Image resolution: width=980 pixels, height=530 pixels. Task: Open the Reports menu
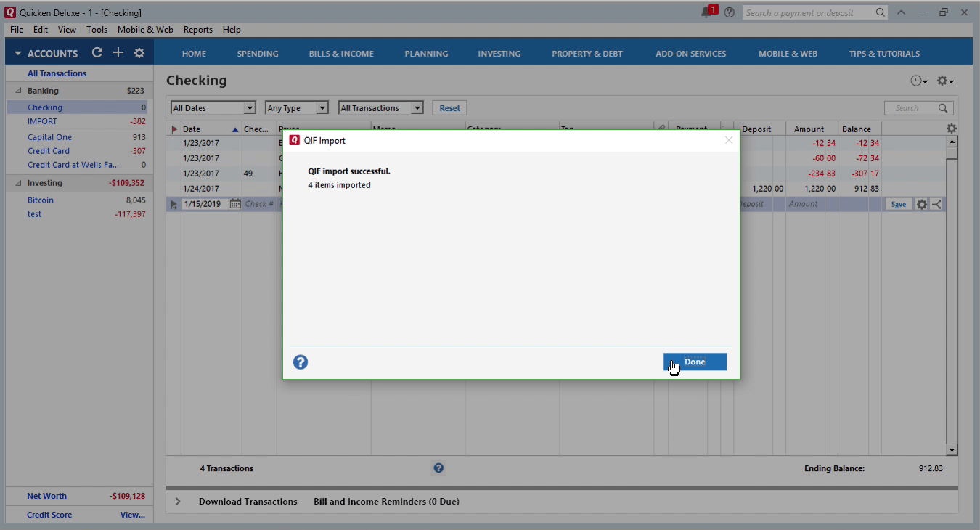click(197, 30)
